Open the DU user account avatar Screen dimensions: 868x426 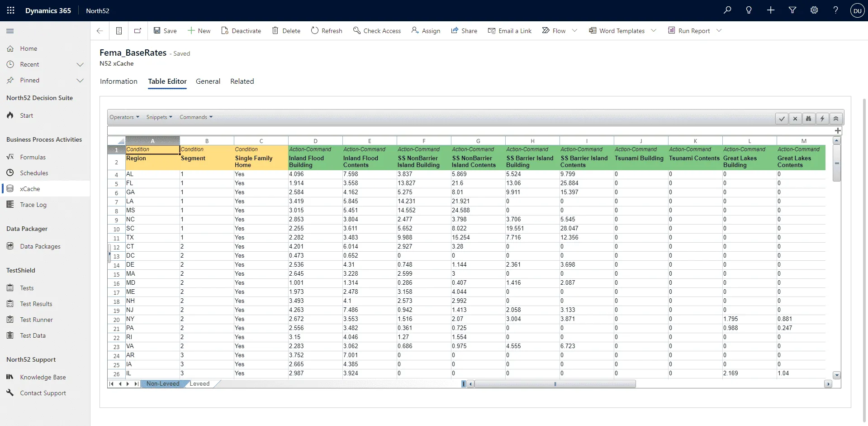click(858, 10)
